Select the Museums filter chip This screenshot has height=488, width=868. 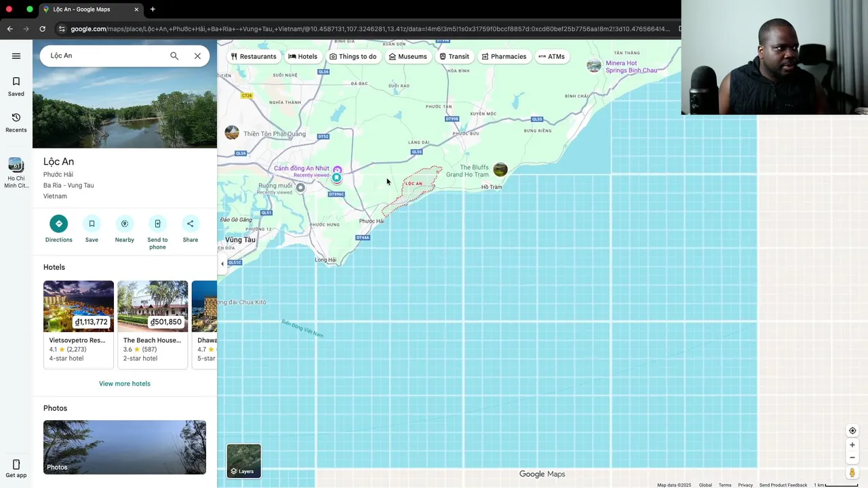point(408,56)
